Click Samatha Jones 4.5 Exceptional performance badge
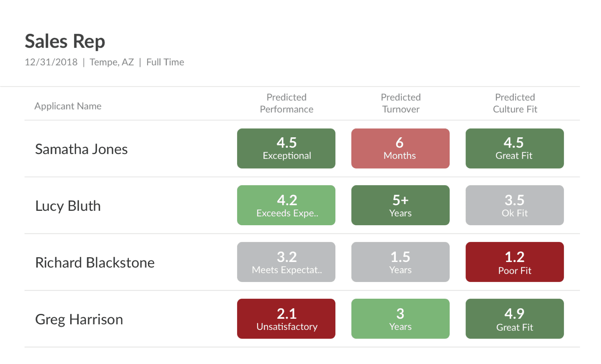 [x=286, y=148]
